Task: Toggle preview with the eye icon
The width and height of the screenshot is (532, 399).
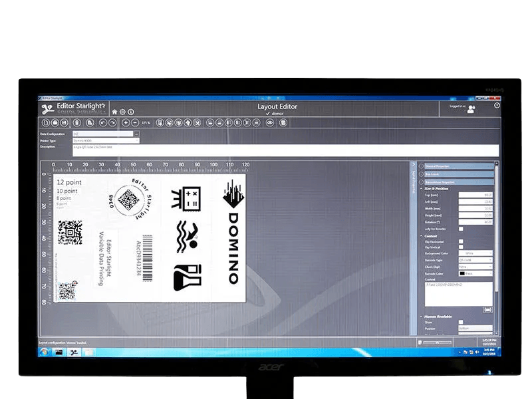Action: pyautogui.click(x=270, y=123)
